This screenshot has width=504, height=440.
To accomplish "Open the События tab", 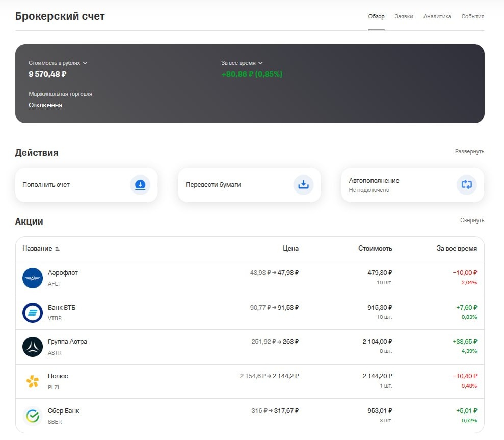I will (x=473, y=16).
